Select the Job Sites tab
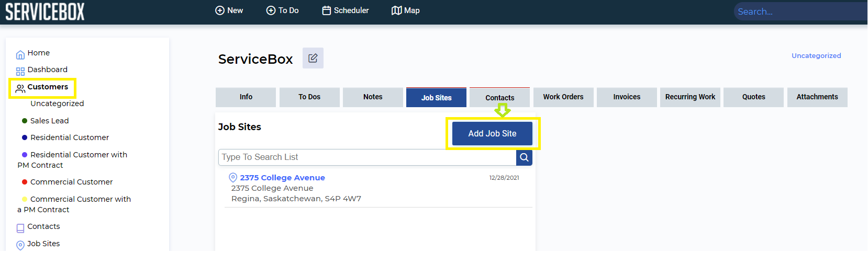 point(436,97)
